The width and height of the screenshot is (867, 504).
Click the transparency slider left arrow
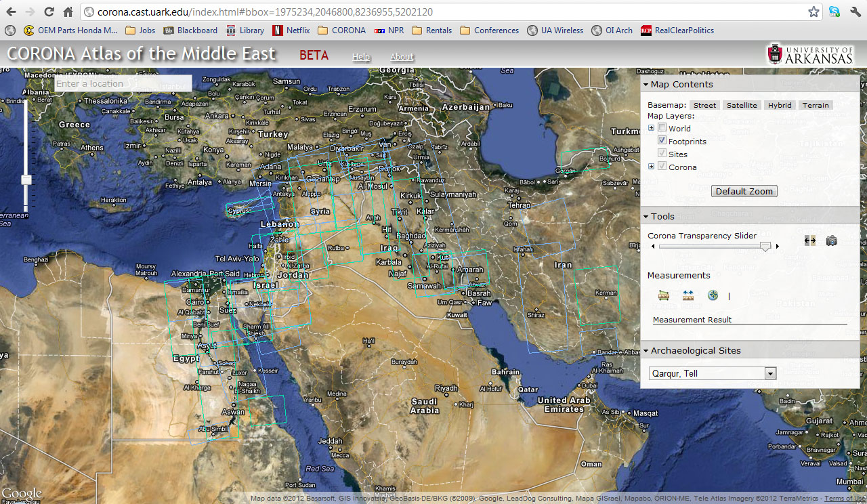pos(653,247)
